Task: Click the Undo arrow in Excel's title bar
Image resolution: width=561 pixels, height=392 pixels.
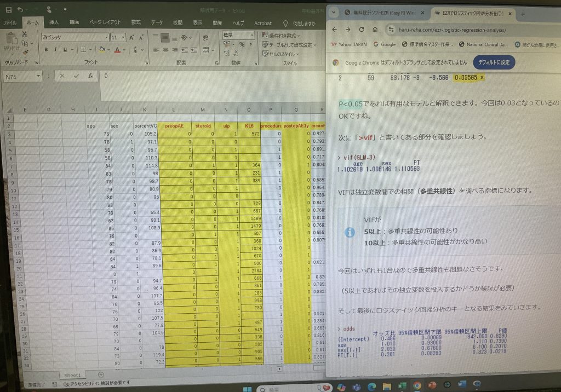Action: click(20, 10)
